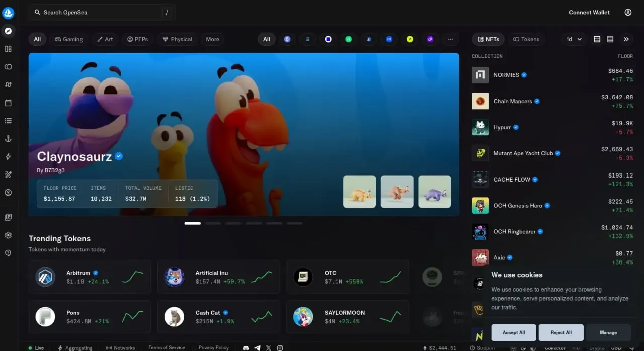Open the Help question mark icon in the sidebar
The height and width of the screenshot is (351, 644).
point(8,253)
